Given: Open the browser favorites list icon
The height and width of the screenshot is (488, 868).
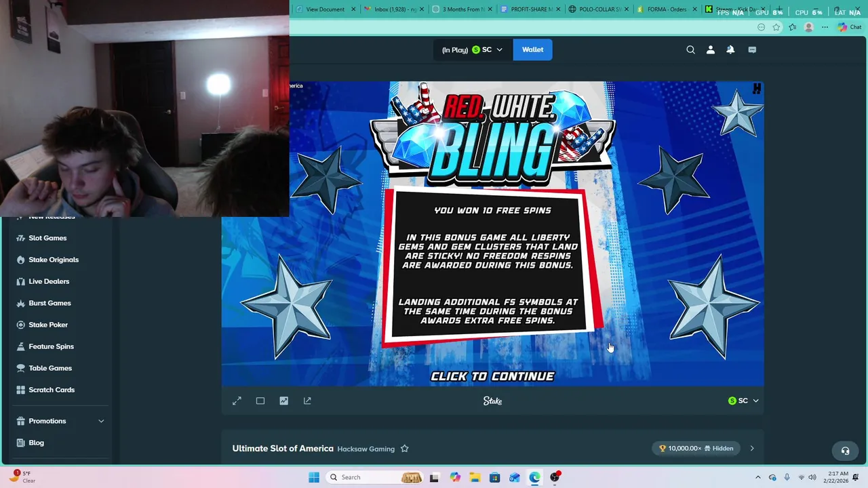Looking at the screenshot, I should (792, 27).
